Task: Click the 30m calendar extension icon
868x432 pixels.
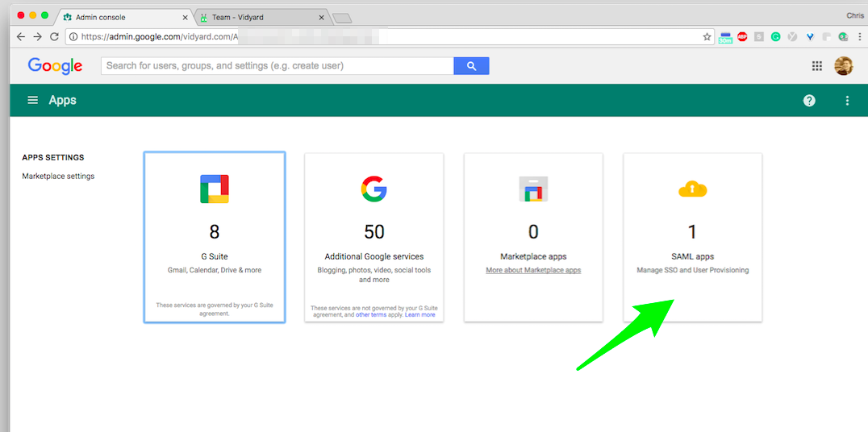Action: pos(725,38)
